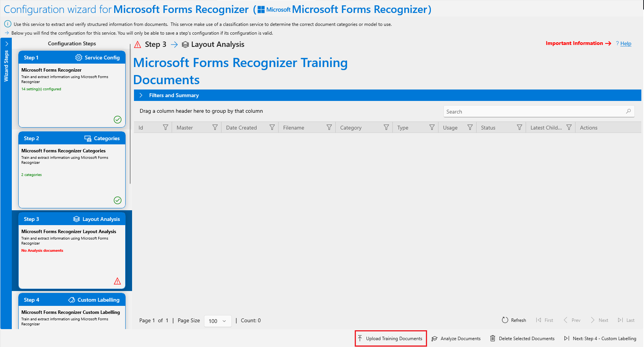
Task: Expand the Wizard Steps sidebar chevron
Action: click(6, 43)
